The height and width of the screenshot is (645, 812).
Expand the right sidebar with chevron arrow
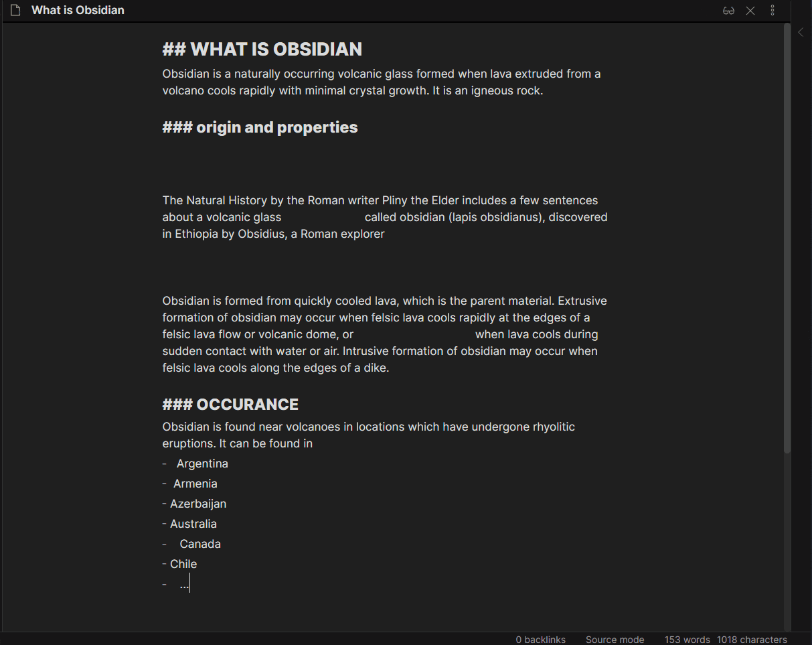[801, 32]
